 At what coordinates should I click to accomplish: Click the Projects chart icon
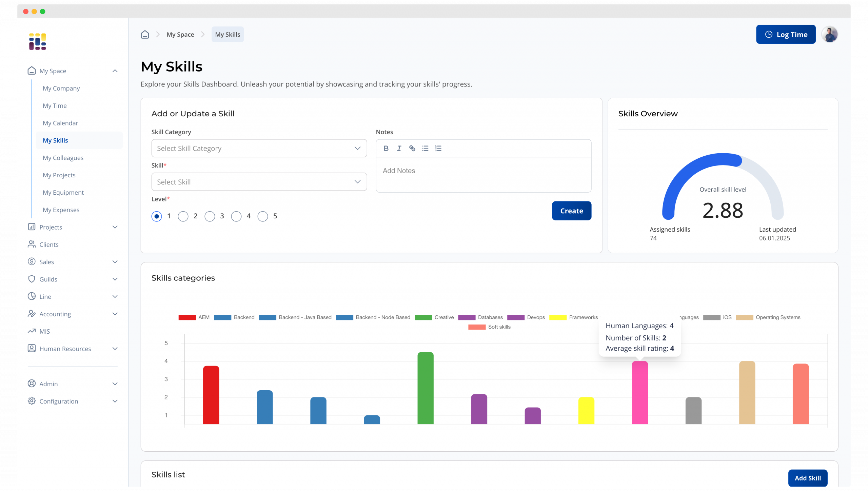[32, 227]
